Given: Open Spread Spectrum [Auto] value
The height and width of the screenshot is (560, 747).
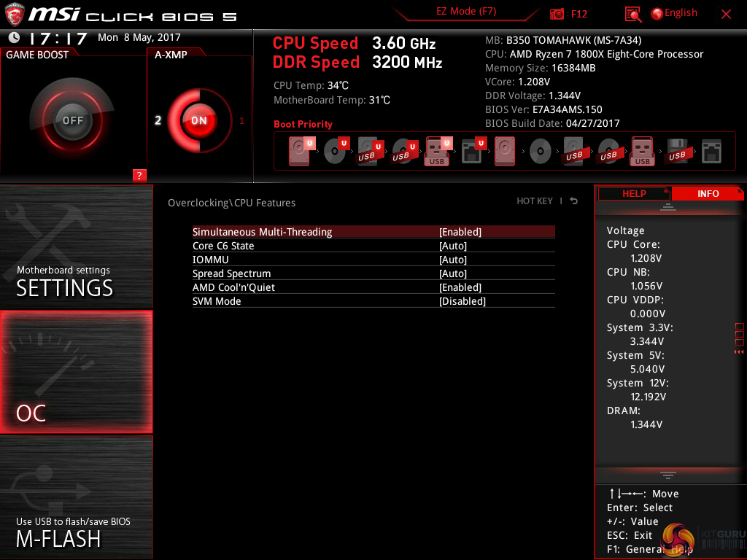Looking at the screenshot, I should [453, 273].
